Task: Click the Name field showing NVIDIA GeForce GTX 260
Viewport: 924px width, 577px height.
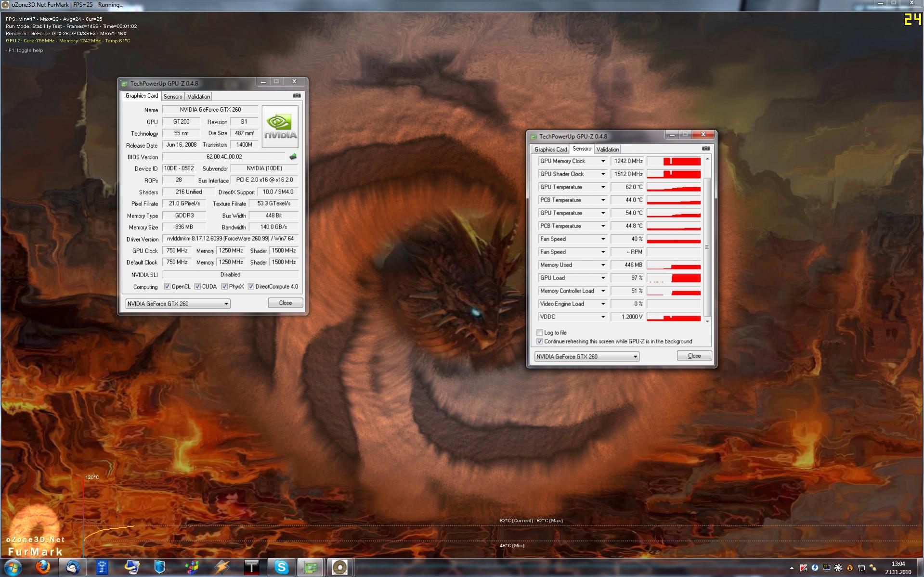Action: pos(210,110)
